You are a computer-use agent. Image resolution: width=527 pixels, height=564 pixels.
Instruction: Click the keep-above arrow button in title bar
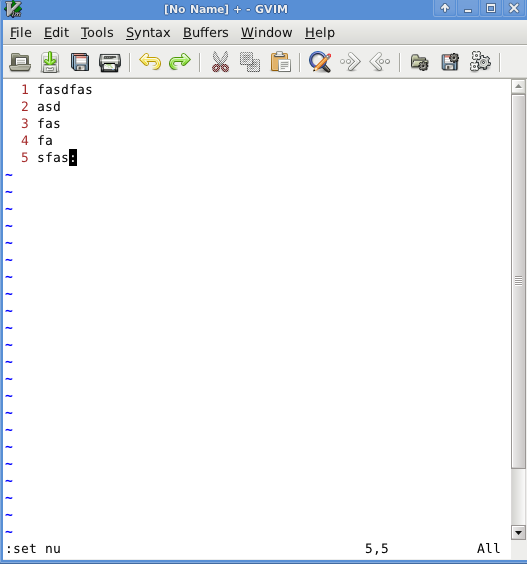(445, 8)
